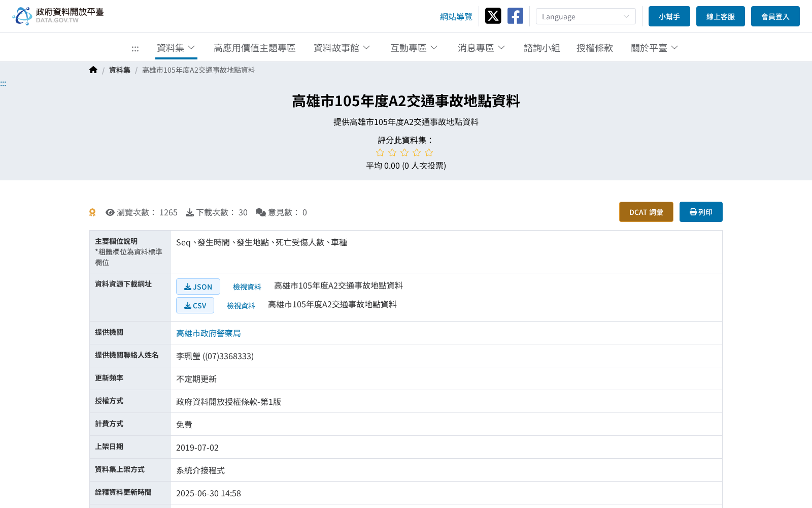Click the 會員登入 button
The height and width of the screenshot is (508, 812).
click(775, 16)
